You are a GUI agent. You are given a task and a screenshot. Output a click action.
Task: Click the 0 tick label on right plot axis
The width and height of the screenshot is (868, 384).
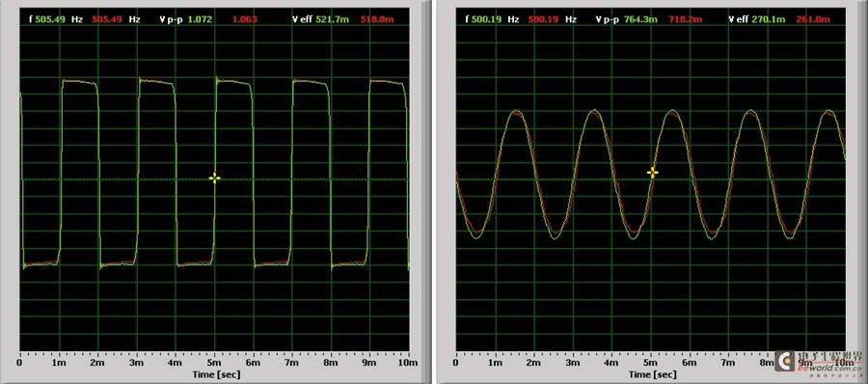click(x=455, y=363)
